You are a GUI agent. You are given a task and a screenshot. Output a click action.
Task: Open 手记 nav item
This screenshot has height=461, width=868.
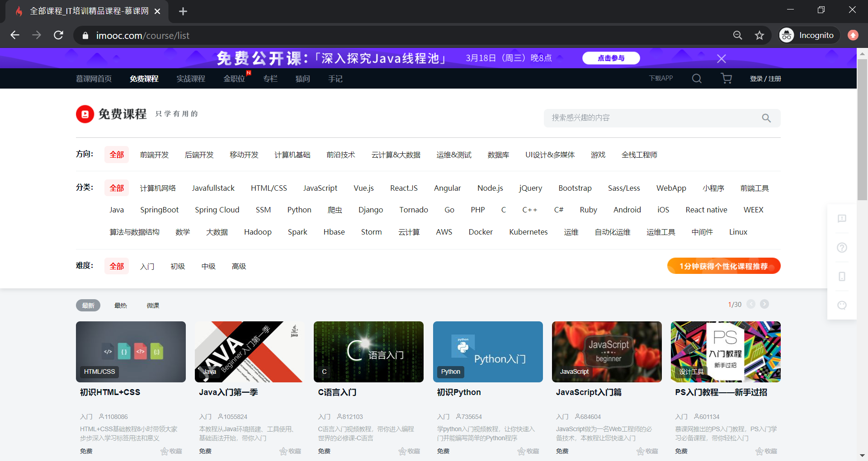pos(335,79)
